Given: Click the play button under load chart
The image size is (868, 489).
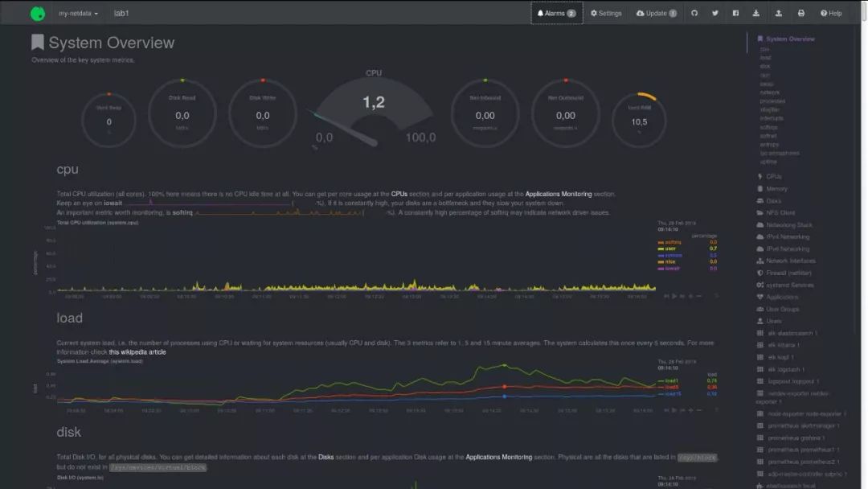Looking at the screenshot, I should [x=674, y=410].
